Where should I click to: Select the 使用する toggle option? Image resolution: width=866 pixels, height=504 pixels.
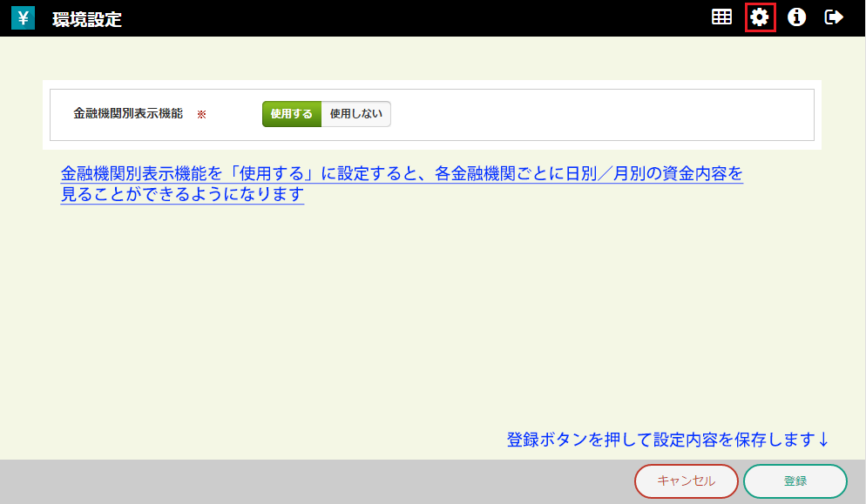(x=292, y=114)
